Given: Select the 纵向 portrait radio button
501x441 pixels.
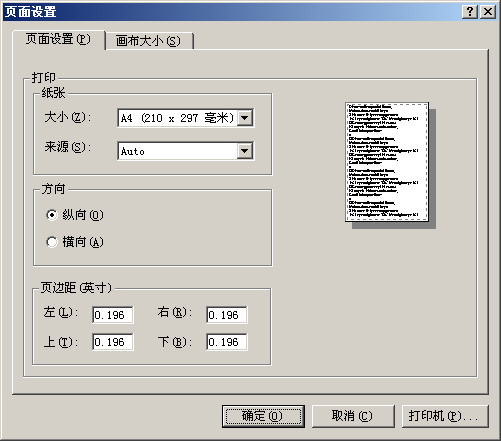Looking at the screenshot, I should (x=52, y=215).
